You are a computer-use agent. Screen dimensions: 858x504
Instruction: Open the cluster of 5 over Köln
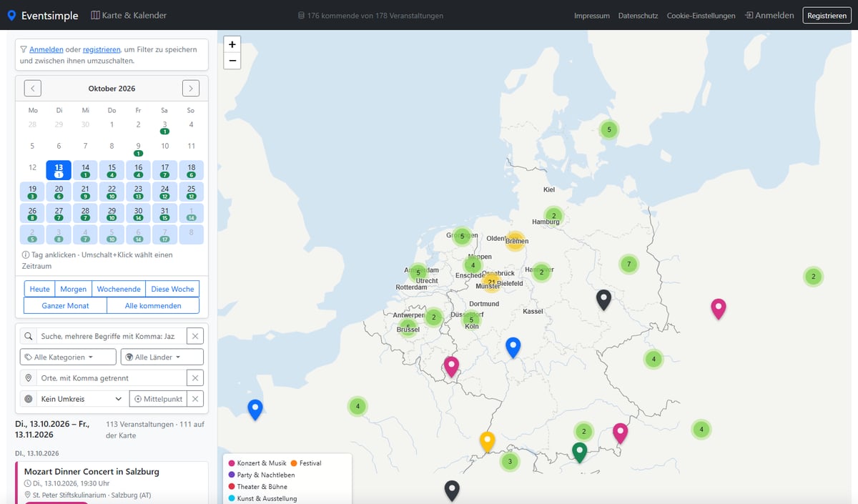[471, 320]
